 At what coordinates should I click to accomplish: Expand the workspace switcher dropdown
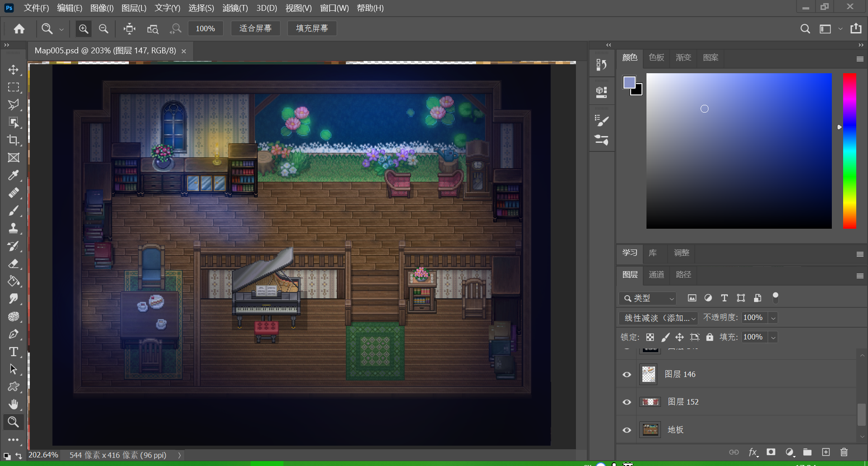[840, 29]
